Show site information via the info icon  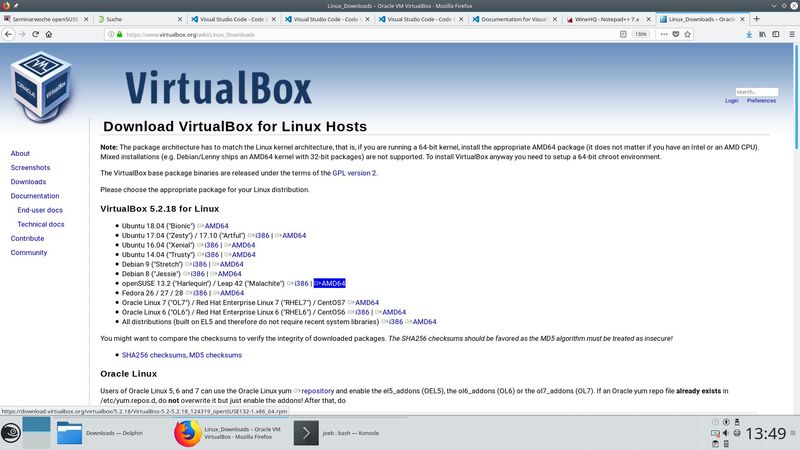tap(111, 34)
